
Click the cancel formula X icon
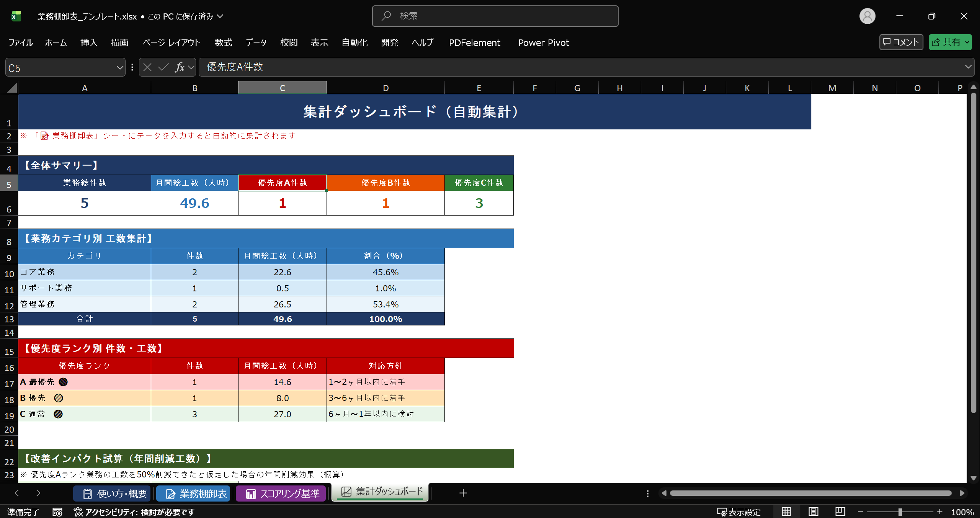click(147, 67)
